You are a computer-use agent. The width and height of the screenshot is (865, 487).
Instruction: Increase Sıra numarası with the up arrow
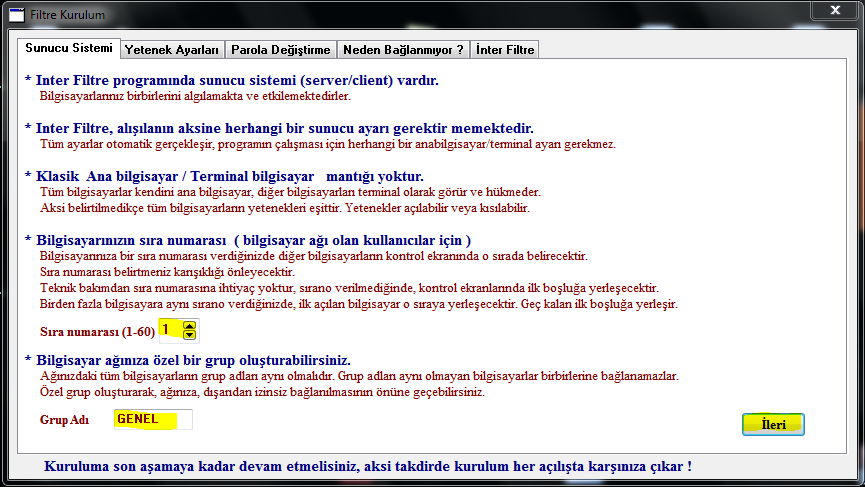[x=189, y=325]
